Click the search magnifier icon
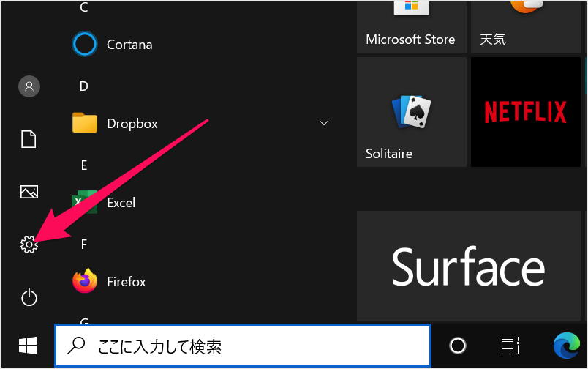Screen dimensions: 588x369 [76, 346]
